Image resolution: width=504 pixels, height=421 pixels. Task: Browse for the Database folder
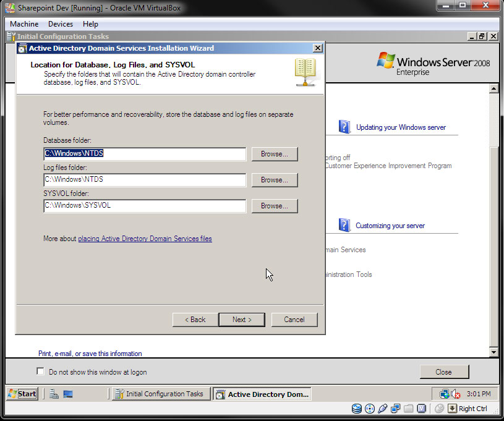275,154
